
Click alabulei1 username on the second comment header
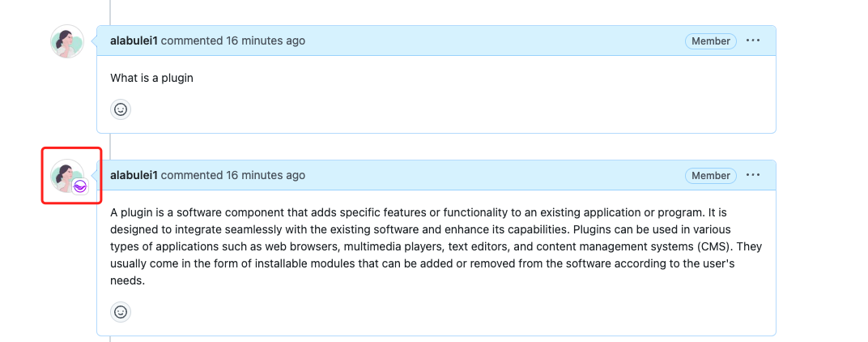tap(134, 175)
